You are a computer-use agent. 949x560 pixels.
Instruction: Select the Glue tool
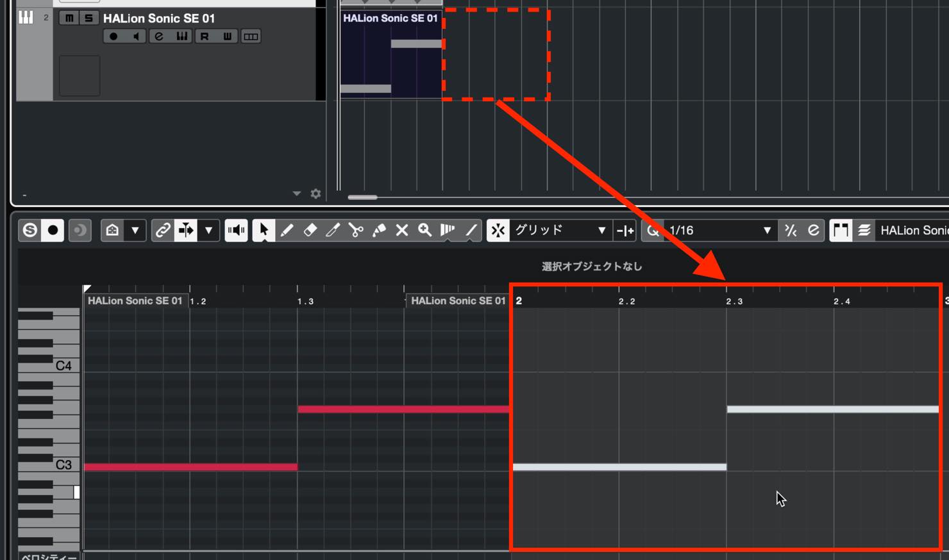(379, 230)
